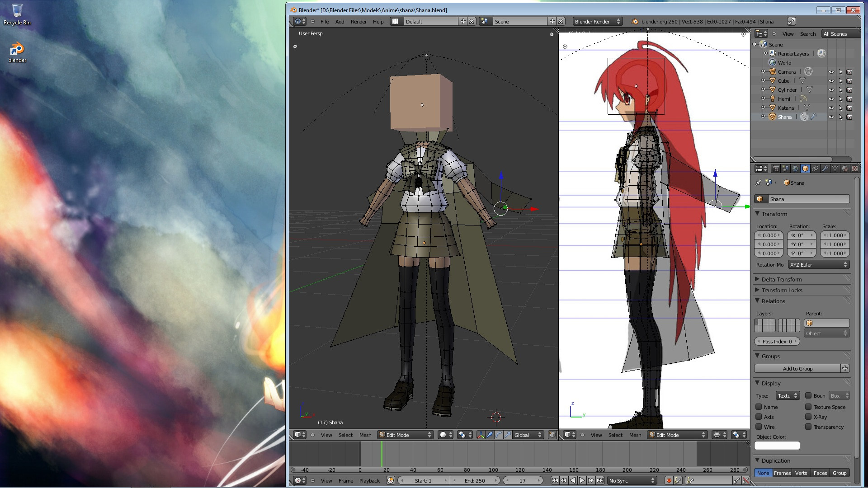Enable the Transparency checkbox

(808, 427)
